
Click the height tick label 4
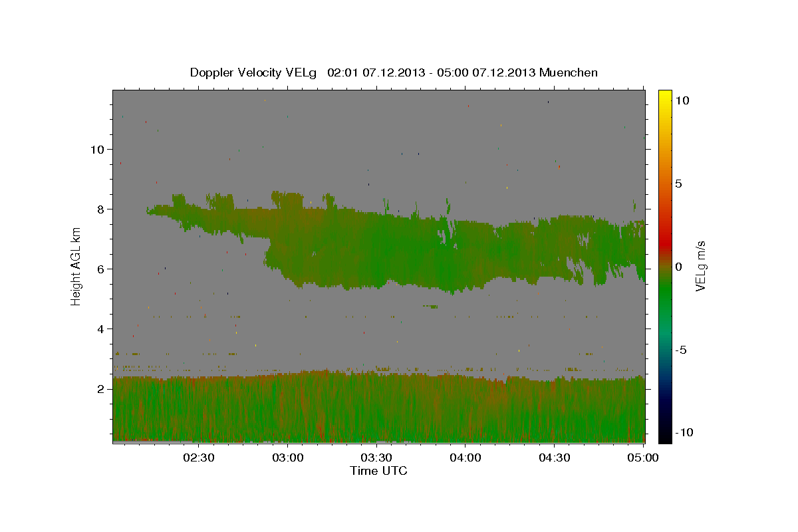[x=102, y=329]
